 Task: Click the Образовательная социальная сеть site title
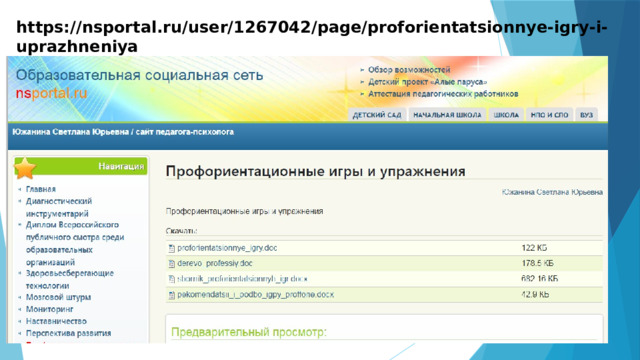pyautogui.click(x=139, y=76)
